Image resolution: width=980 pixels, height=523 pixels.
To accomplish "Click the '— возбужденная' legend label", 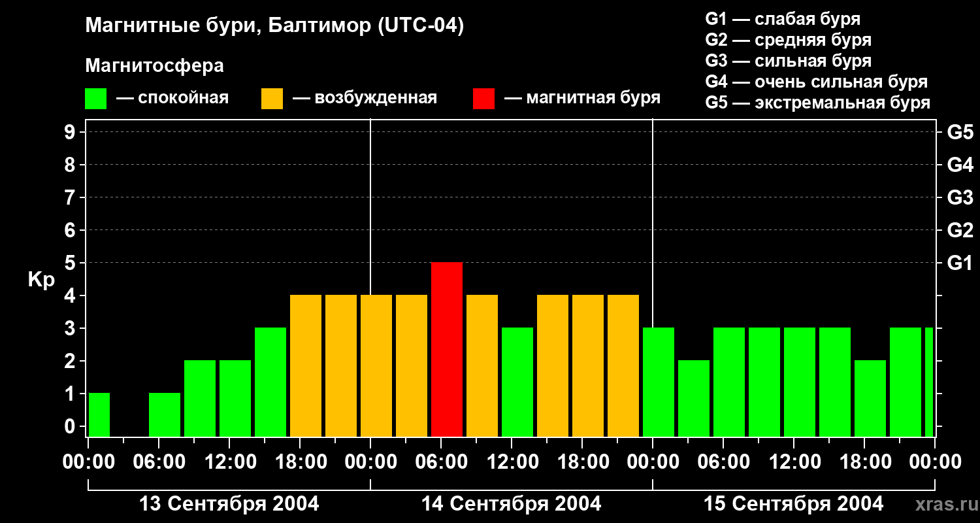I will [x=365, y=98].
